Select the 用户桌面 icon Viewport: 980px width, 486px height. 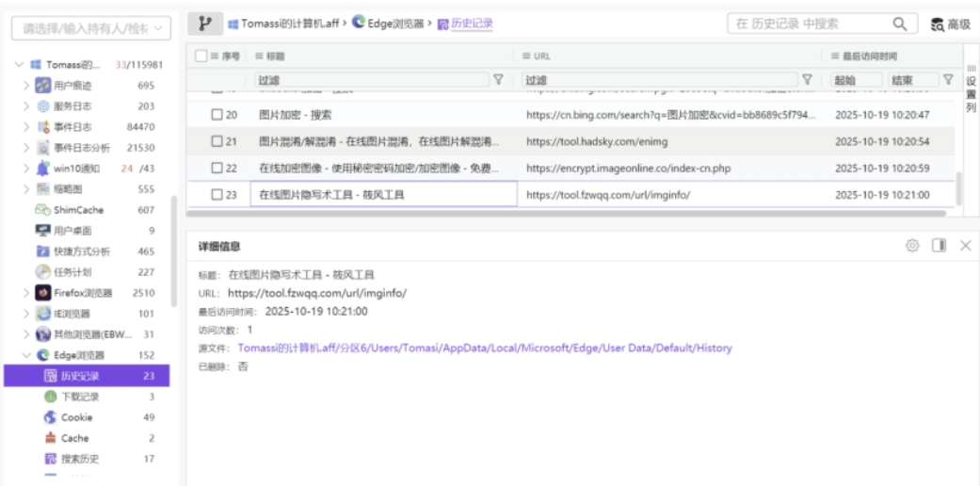pos(42,230)
